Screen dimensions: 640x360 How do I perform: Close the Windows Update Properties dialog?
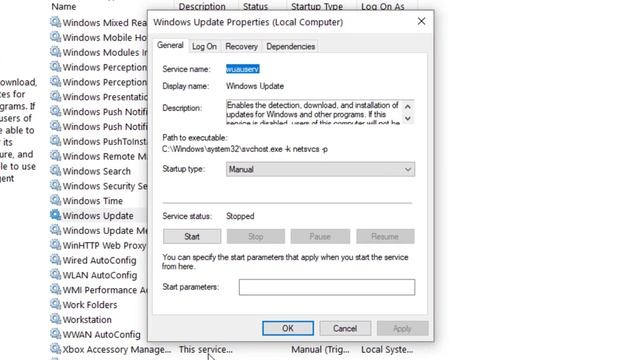coord(421,21)
